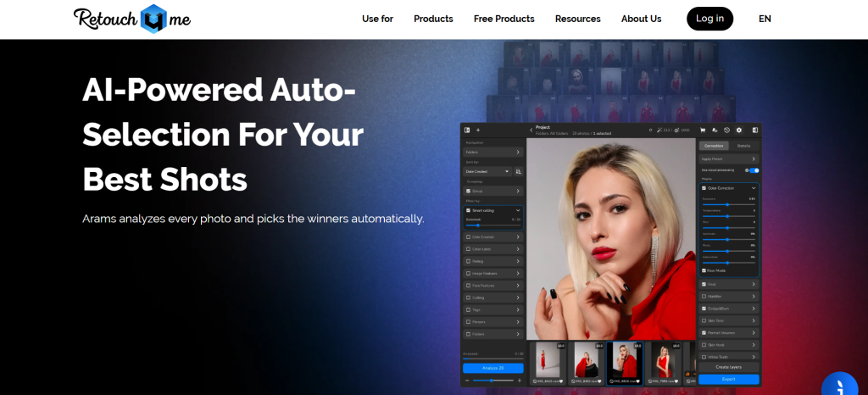Open settings gear in the app toolbar

pos(739,130)
